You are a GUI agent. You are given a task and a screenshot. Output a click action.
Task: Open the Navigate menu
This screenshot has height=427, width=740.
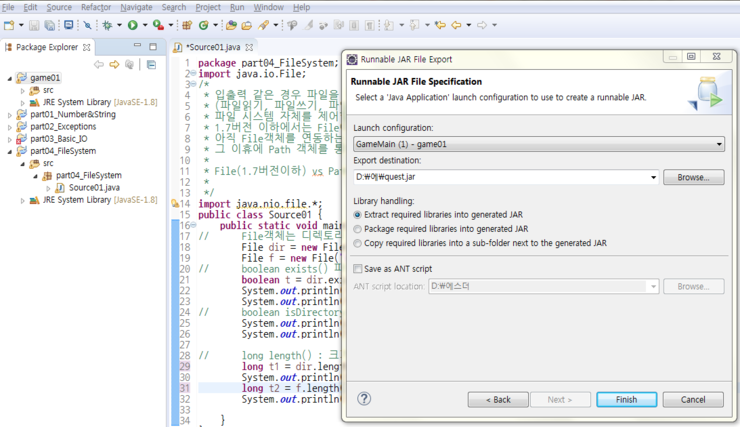[x=136, y=7]
